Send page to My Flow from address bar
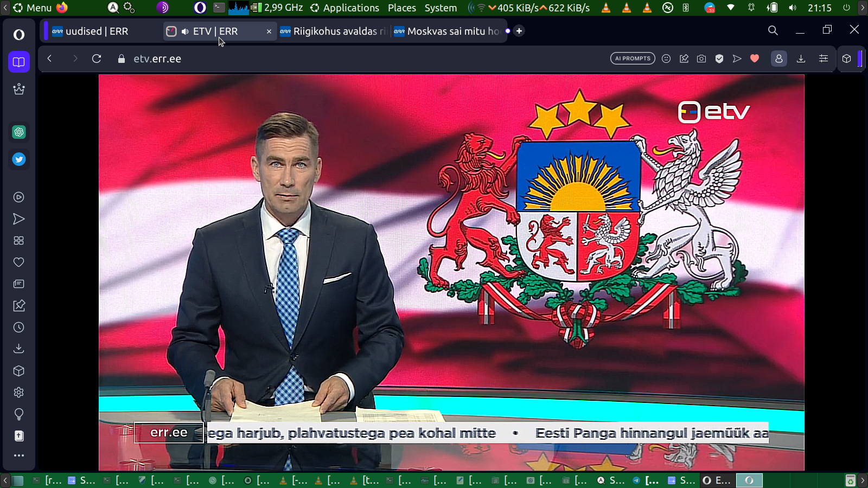868x488 pixels. (737, 59)
